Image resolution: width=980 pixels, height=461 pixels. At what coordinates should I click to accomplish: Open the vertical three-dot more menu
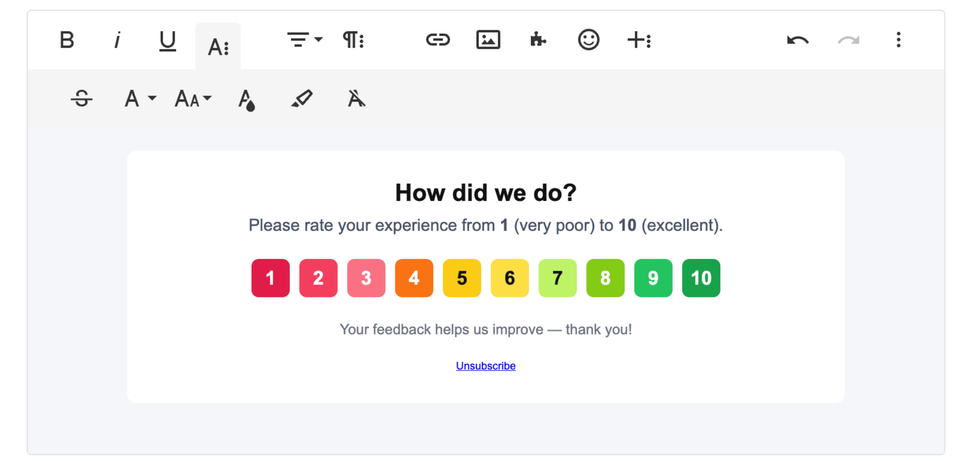point(898,40)
